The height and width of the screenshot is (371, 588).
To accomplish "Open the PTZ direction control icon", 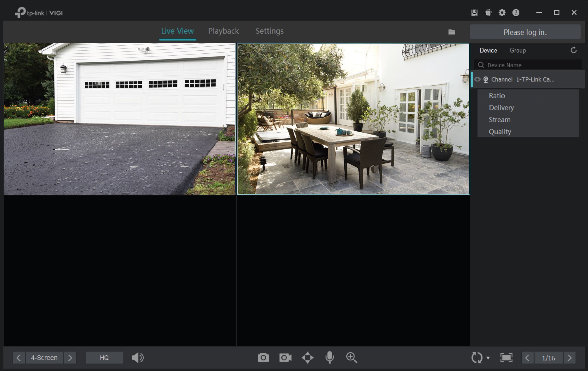I will [307, 357].
